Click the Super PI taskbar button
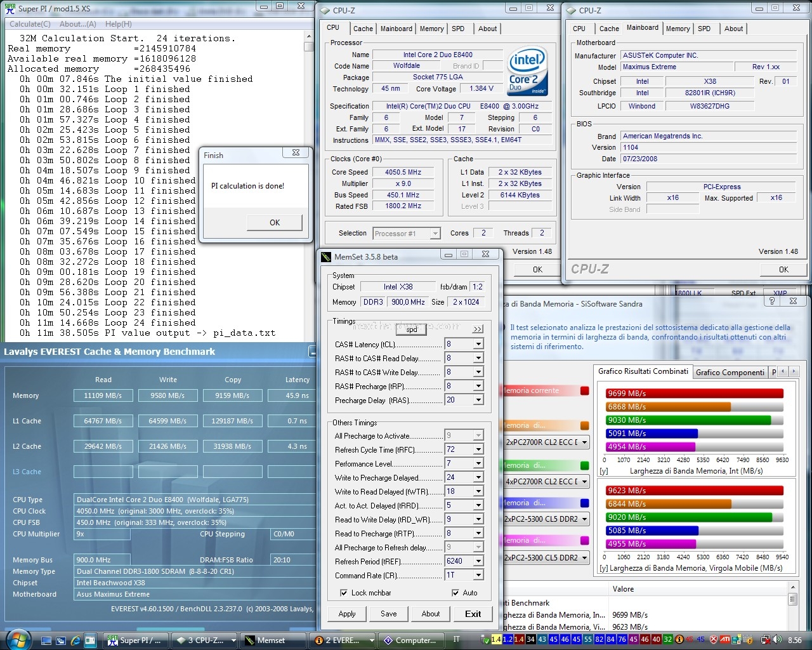This screenshot has height=650, width=812. (137, 640)
